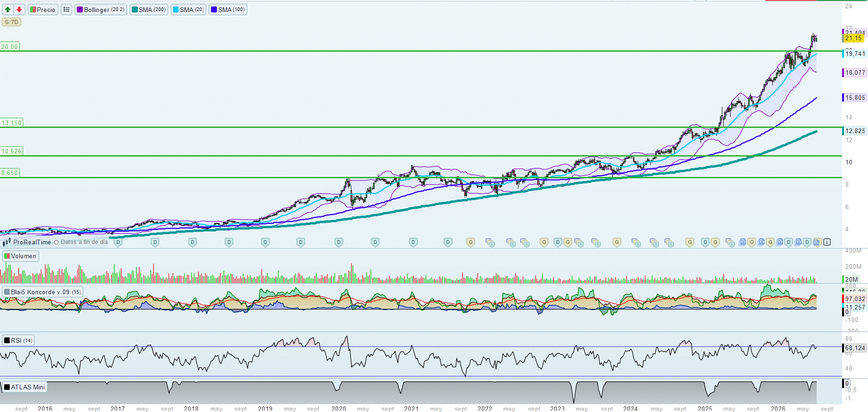Select the D dividend marker at 2017
This screenshot has height=412, width=868.
(118, 242)
